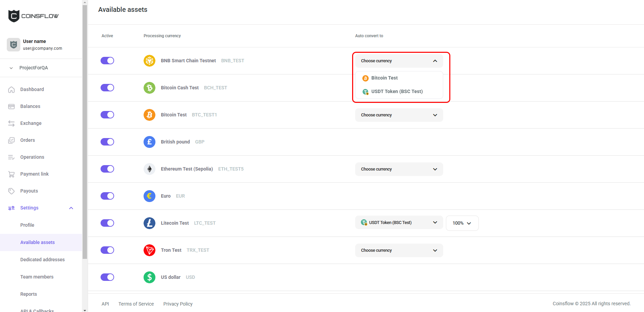Select Bitcoin Test from the dropdown list
This screenshot has height=312, width=644.
point(384,78)
